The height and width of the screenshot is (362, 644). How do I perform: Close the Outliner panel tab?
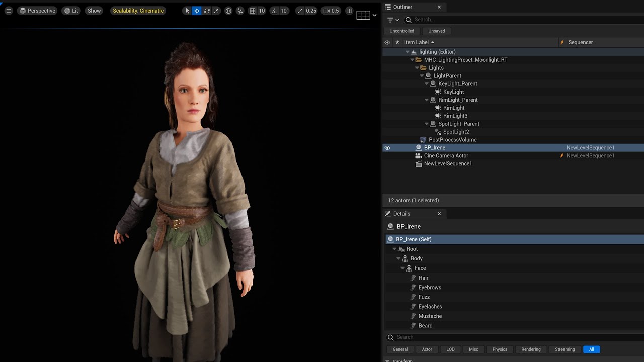[439, 7]
